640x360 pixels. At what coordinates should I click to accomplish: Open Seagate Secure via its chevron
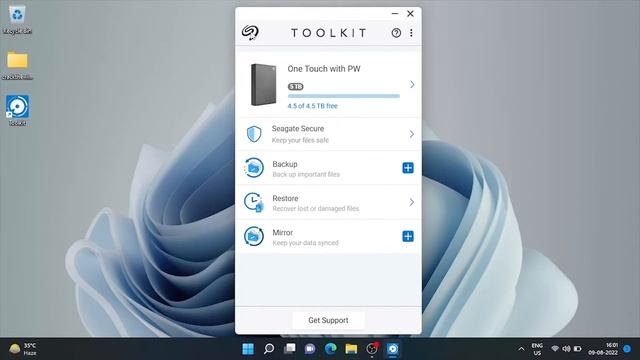pyautogui.click(x=411, y=134)
